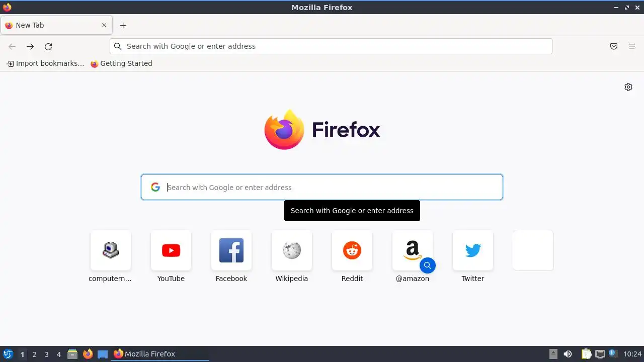Focus the Google search box on the page
The image size is (644, 362).
322,187
